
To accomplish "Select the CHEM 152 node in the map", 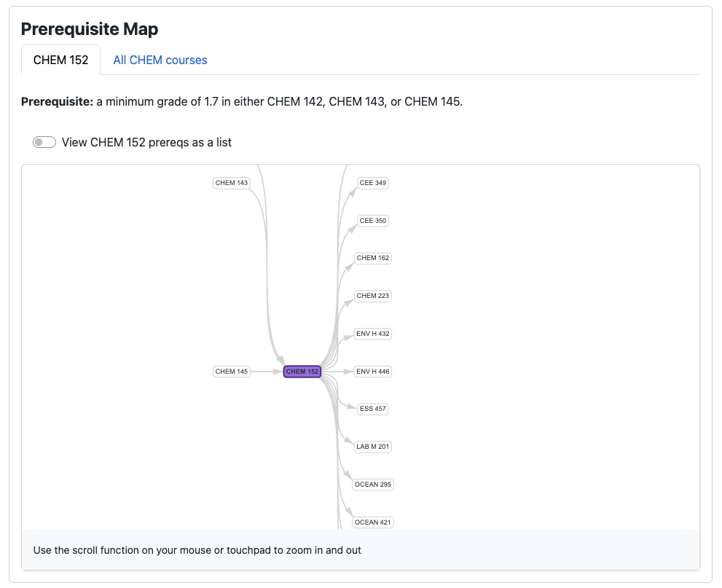I will coord(301,371).
